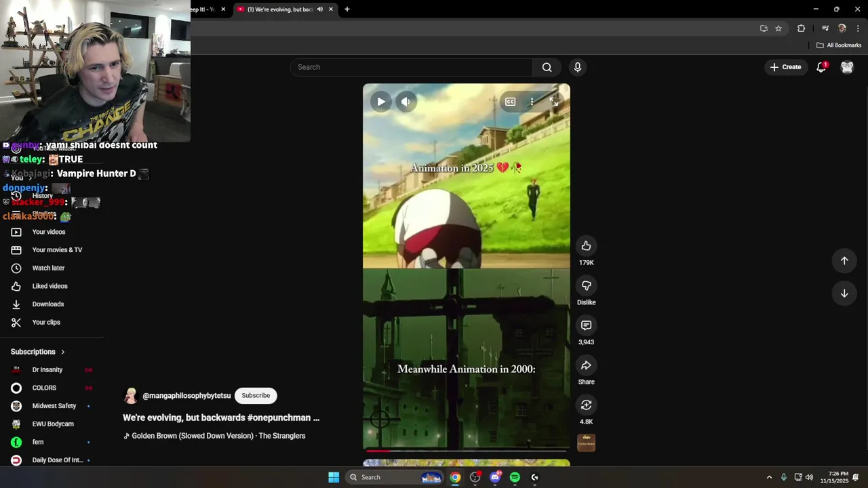Click the install app icon in address bar
This screenshot has width=868, height=488.
click(764, 28)
